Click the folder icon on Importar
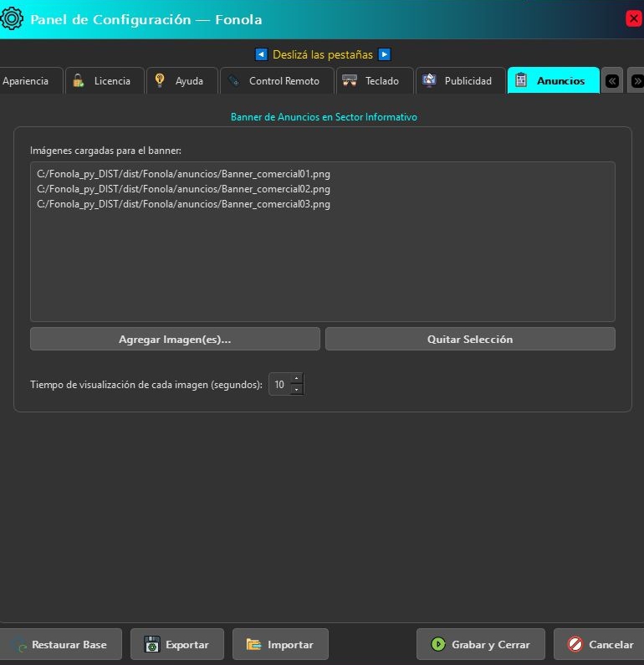Image resolution: width=644 pixels, height=665 pixels. point(254,644)
